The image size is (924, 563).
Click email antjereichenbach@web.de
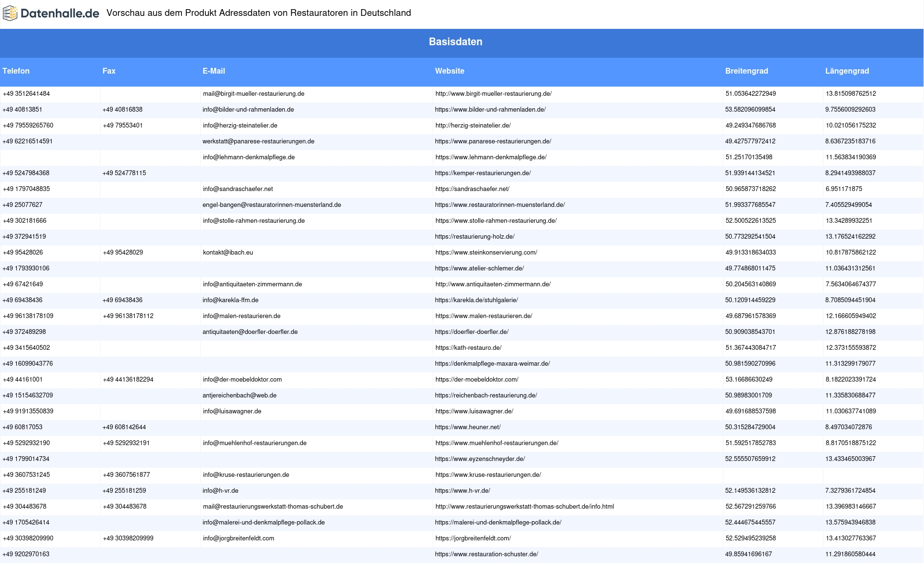tap(240, 396)
